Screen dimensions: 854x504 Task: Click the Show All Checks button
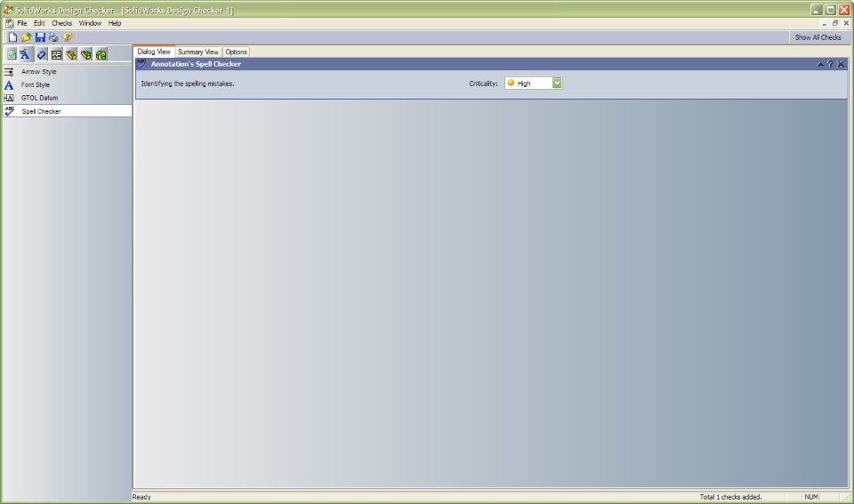pos(818,37)
